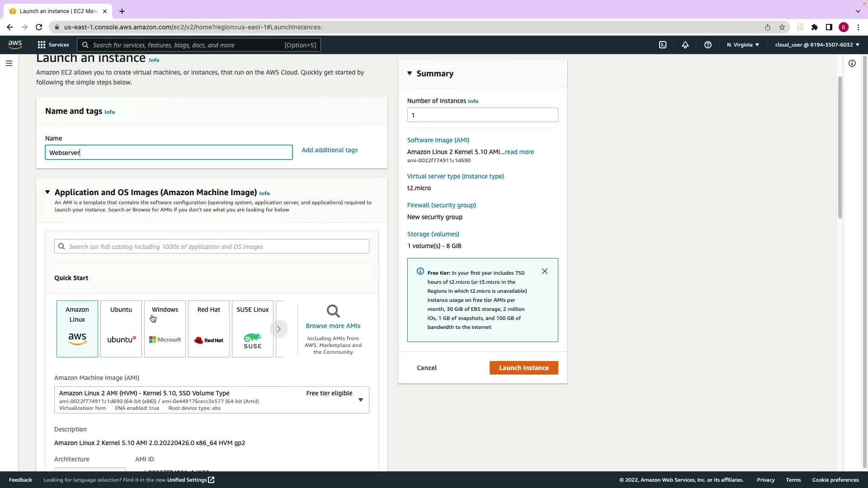Click the Number of instances field

(482, 115)
